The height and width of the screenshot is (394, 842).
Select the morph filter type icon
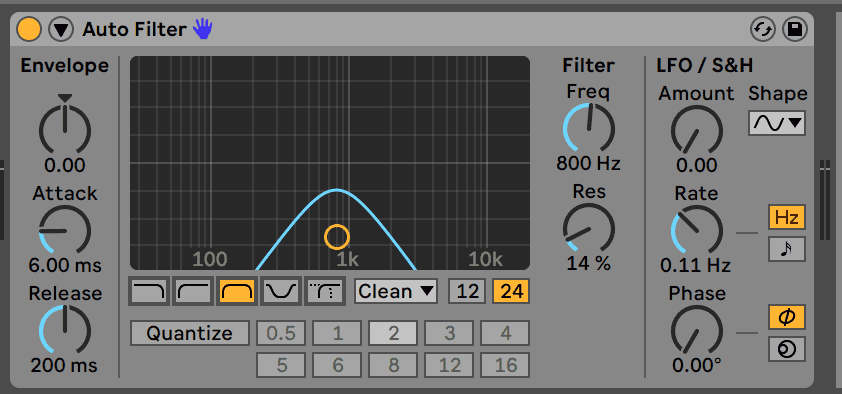[x=325, y=291]
